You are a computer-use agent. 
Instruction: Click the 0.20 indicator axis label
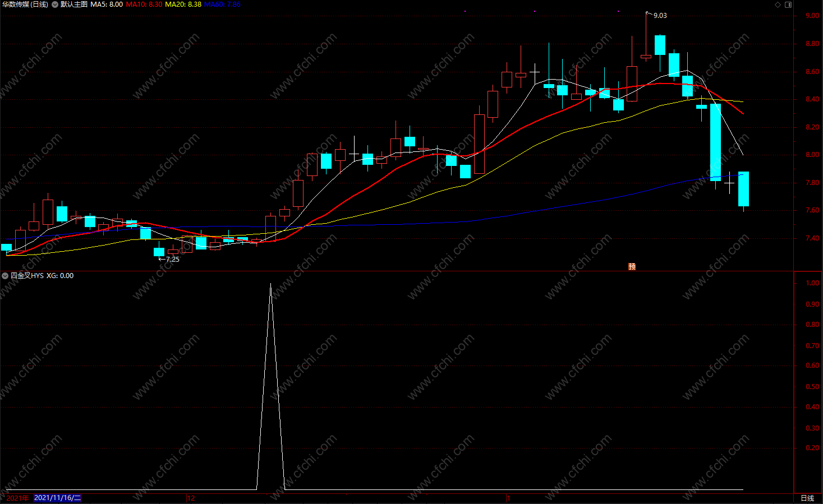pyautogui.click(x=812, y=448)
